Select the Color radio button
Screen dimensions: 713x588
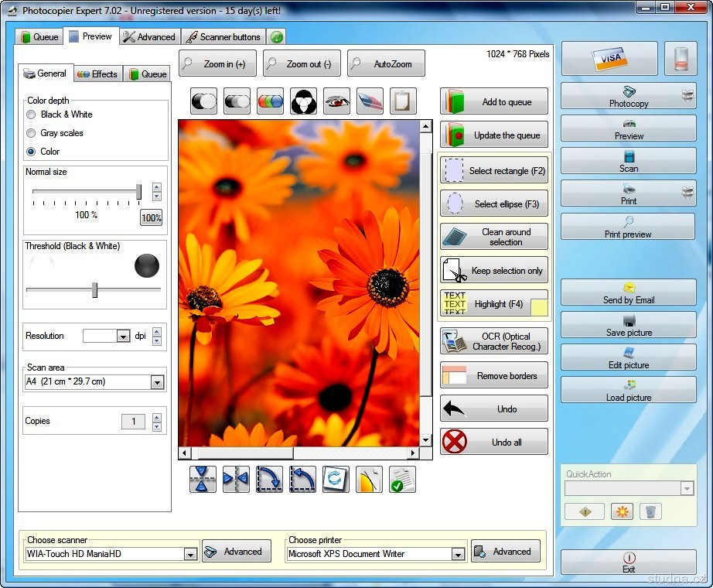coord(31,152)
